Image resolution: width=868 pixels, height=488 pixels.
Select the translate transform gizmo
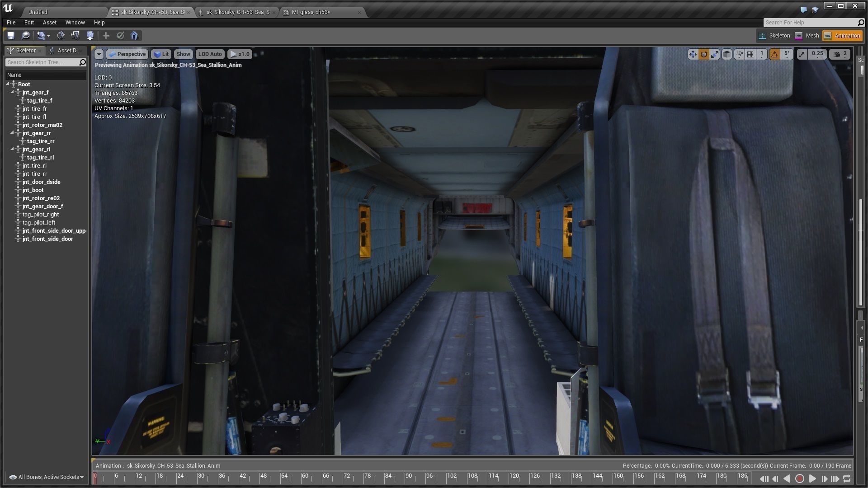click(693, 54)
